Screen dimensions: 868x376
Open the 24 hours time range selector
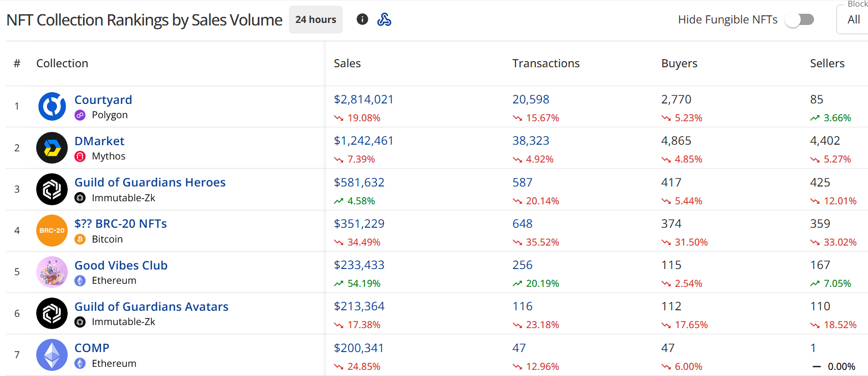316,19
